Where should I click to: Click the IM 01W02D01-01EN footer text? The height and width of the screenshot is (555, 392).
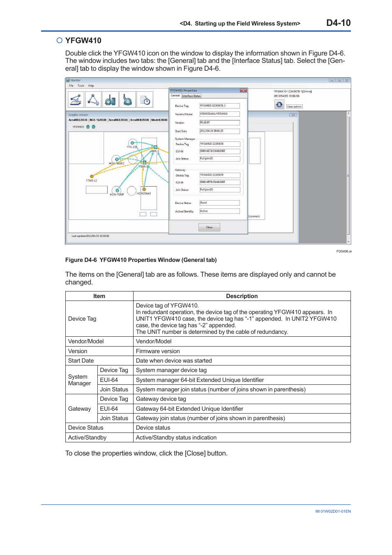coord(333,511)
